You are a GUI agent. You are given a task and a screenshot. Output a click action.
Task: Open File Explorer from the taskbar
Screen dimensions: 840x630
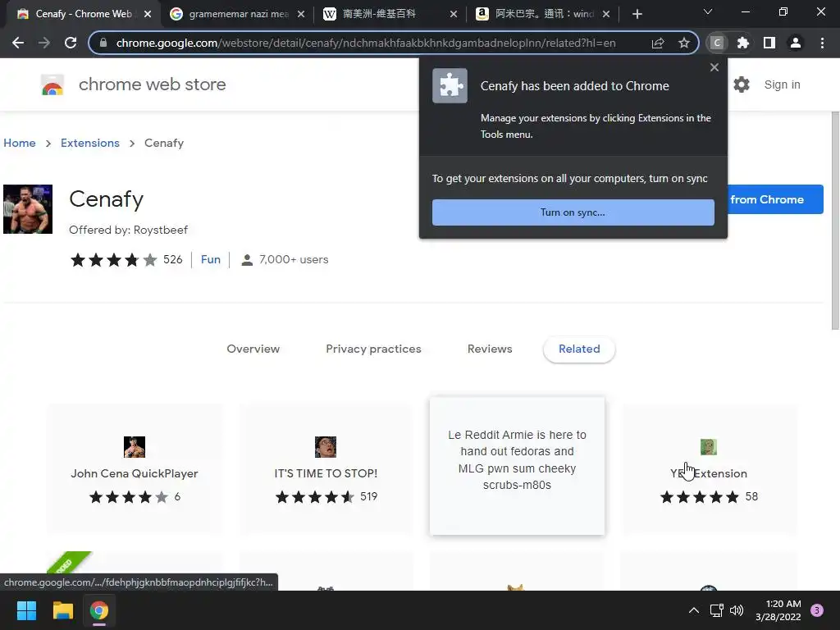(x=62, y=610)
